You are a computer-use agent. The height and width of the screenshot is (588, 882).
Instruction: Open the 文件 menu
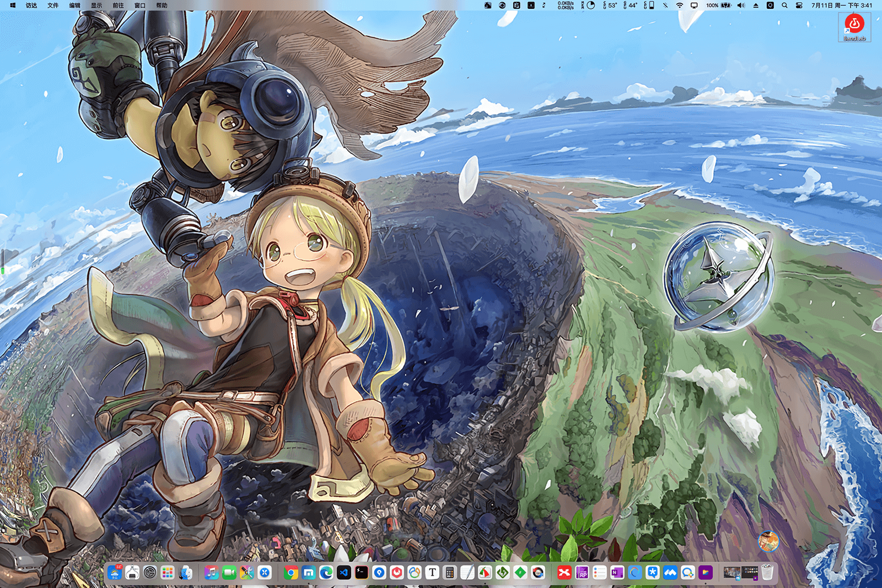click(53, 6)
